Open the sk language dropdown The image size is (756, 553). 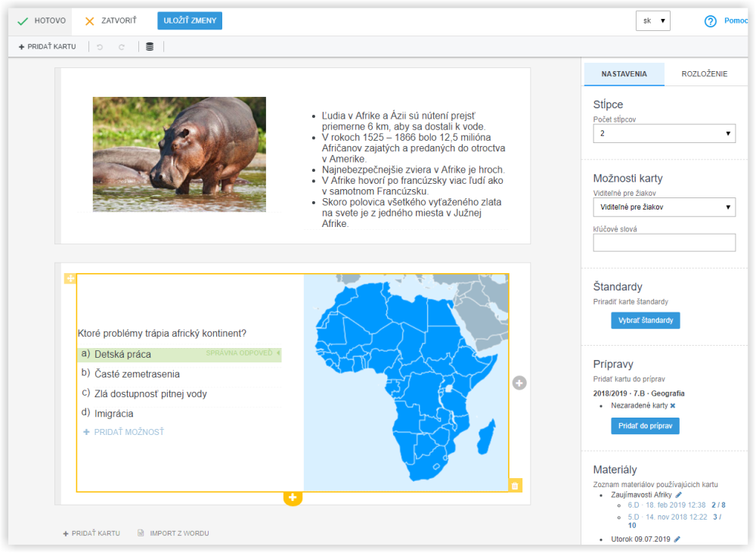(x=653, y=20)
